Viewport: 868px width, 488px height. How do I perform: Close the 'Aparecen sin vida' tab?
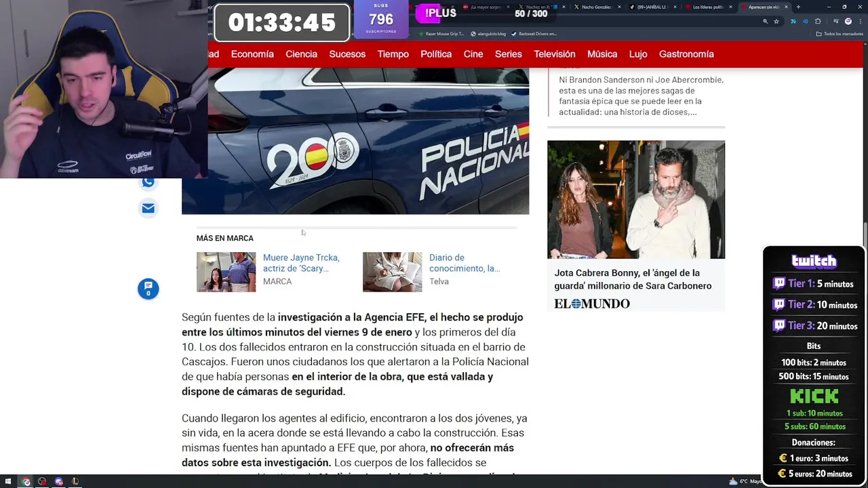pos(786,7)
